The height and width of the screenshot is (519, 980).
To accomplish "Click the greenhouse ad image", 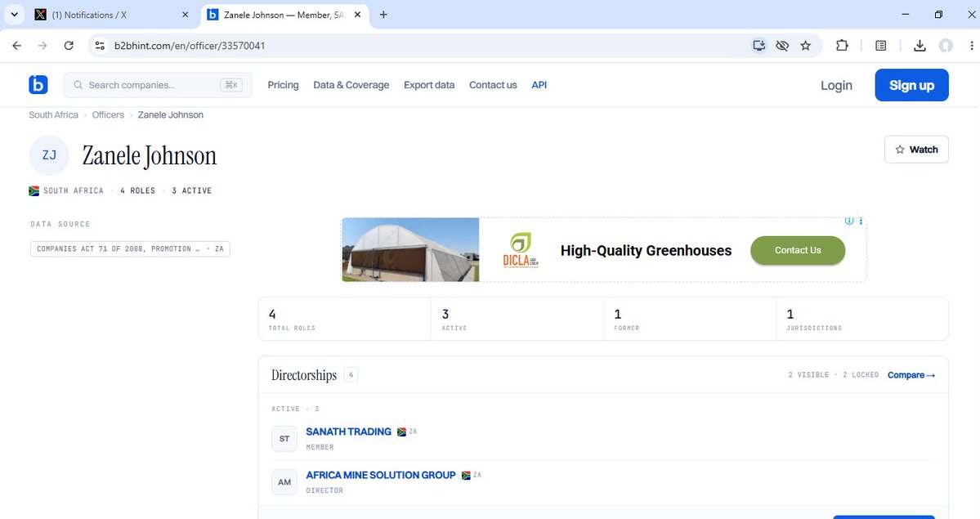I will (410, 249).
